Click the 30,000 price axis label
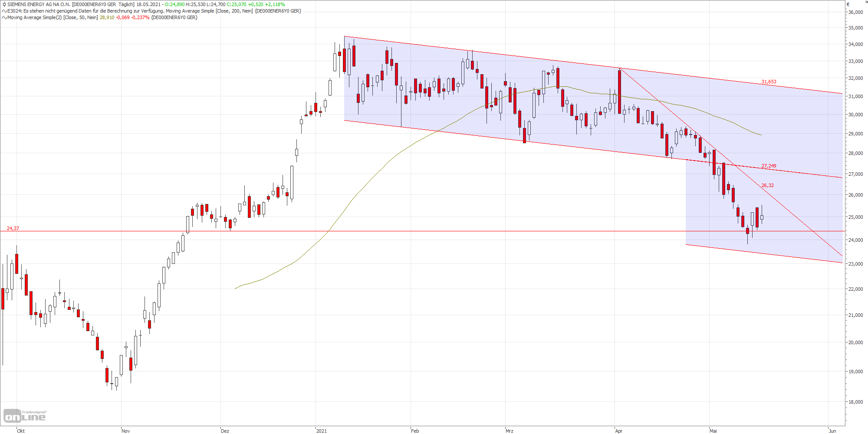This screenshot has width=868, height=434. [855, 115]
